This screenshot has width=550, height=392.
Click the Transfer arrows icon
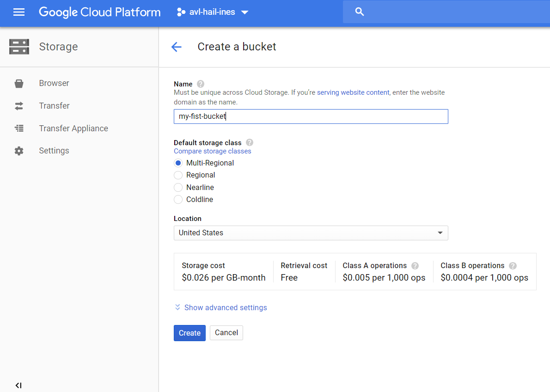[19, 106]
